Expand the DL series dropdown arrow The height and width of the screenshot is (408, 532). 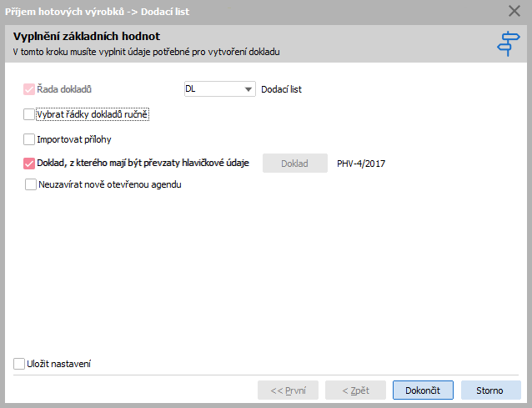(x=248, y=89)
